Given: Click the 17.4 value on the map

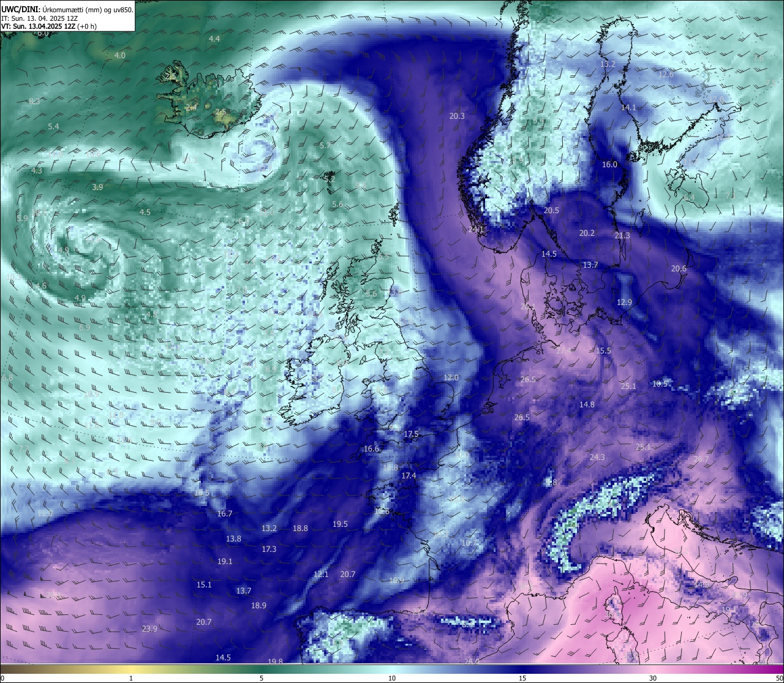Looking at the screenshot, I should pos(409,475).
